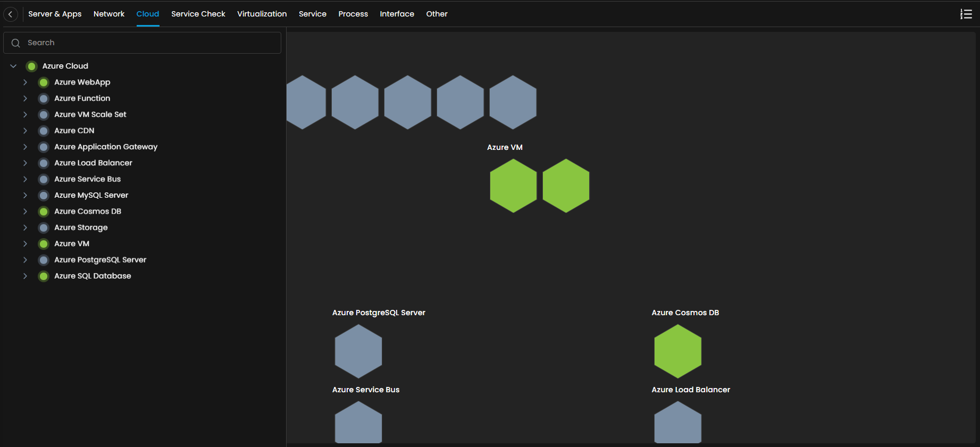Select the green hexagon under Azure Cosmos DB

[677, 351]
